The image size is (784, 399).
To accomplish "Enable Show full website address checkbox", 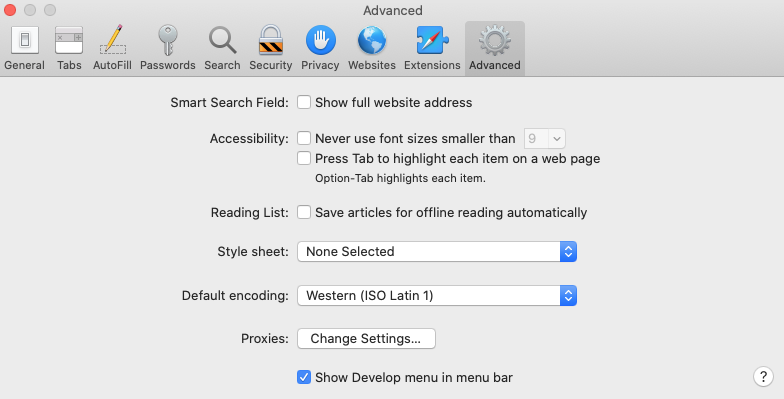I will click(304, 102).
